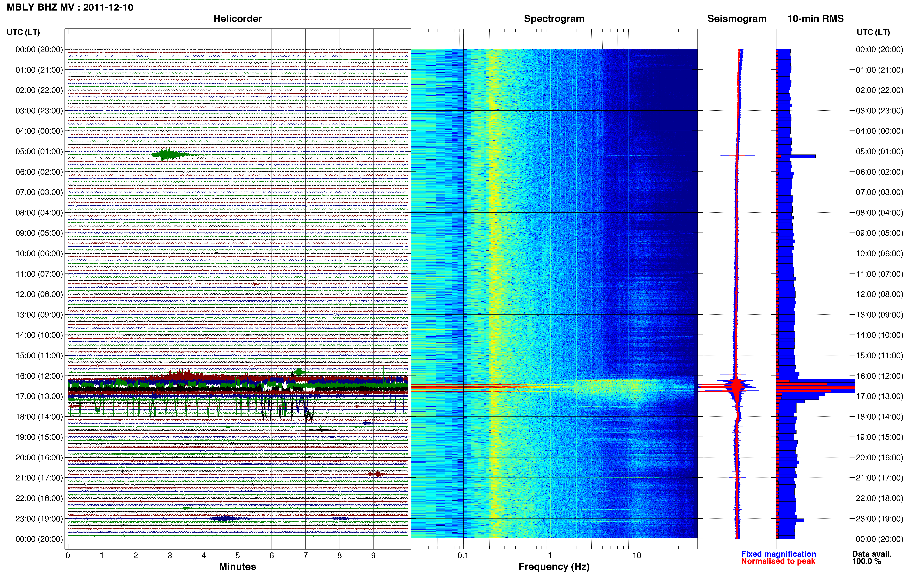Image resolution: width=924 pixels, height=578 pixels.
Task: Click the 'Normalised to peak' legend text
Action: 778,561
